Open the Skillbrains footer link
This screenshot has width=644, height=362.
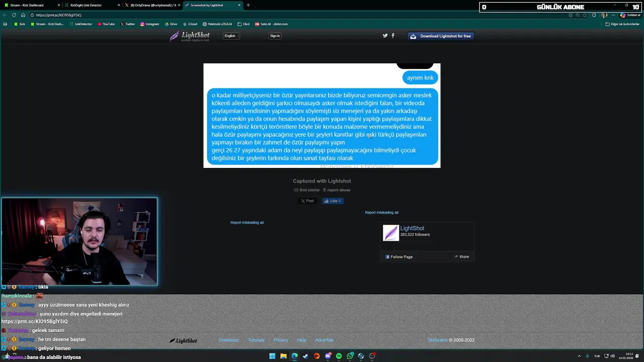pyautogui.click(x=438, y=340)
